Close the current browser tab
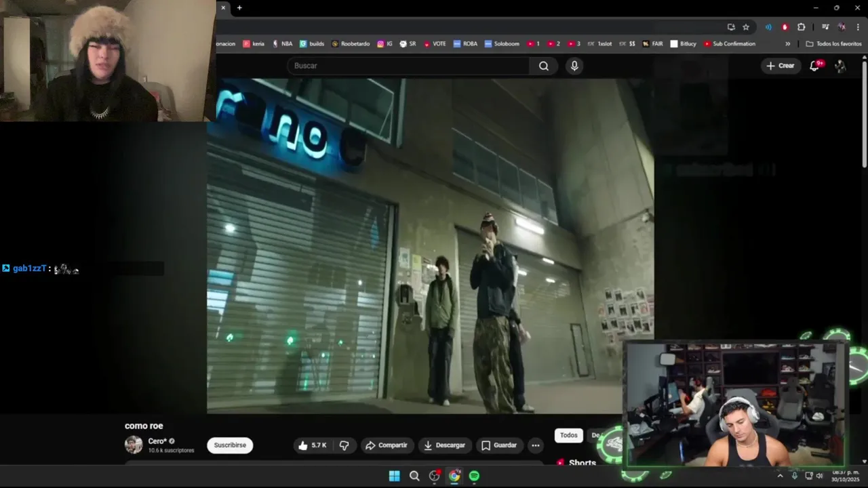 (223, 7)
